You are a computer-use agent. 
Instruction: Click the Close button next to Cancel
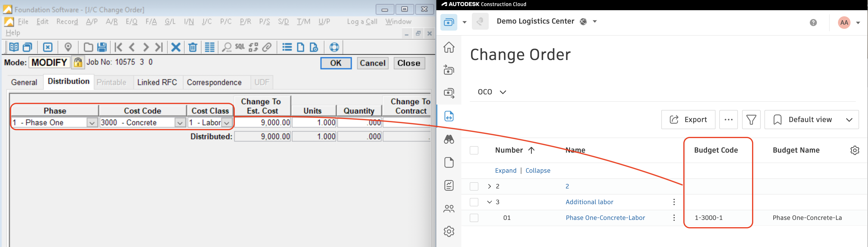click(x=409, y=63)
